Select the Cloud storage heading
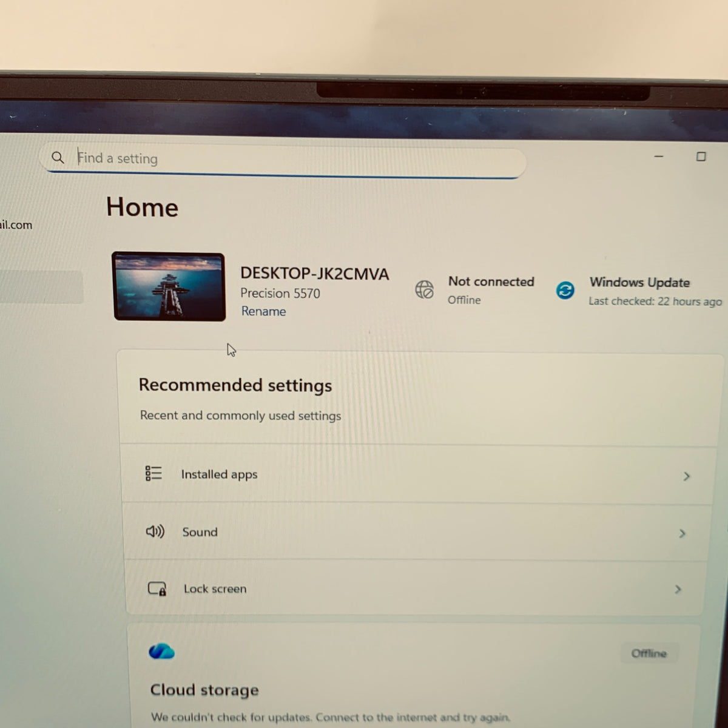The image size is (728, 728). click(x=204, y=690)
